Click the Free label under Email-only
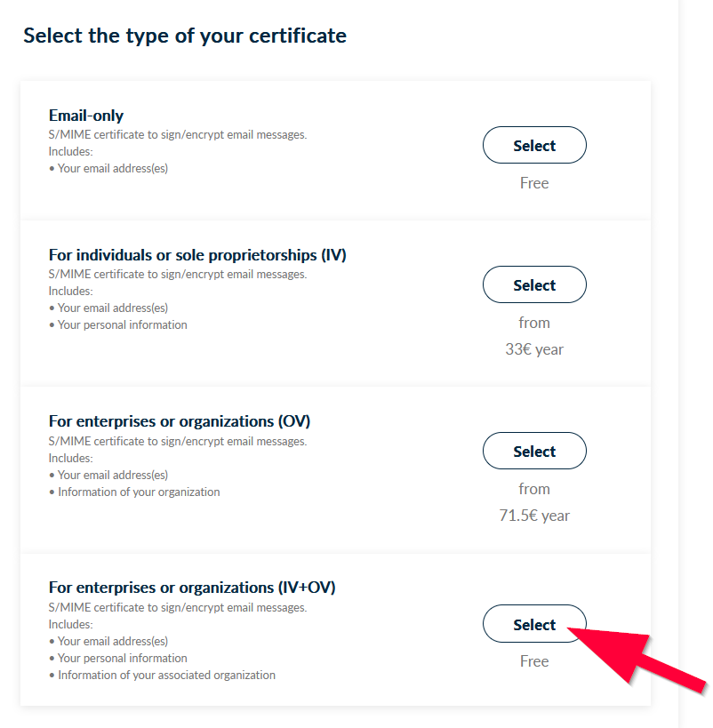This screenshot has width=713, height=728. [534, 183]
